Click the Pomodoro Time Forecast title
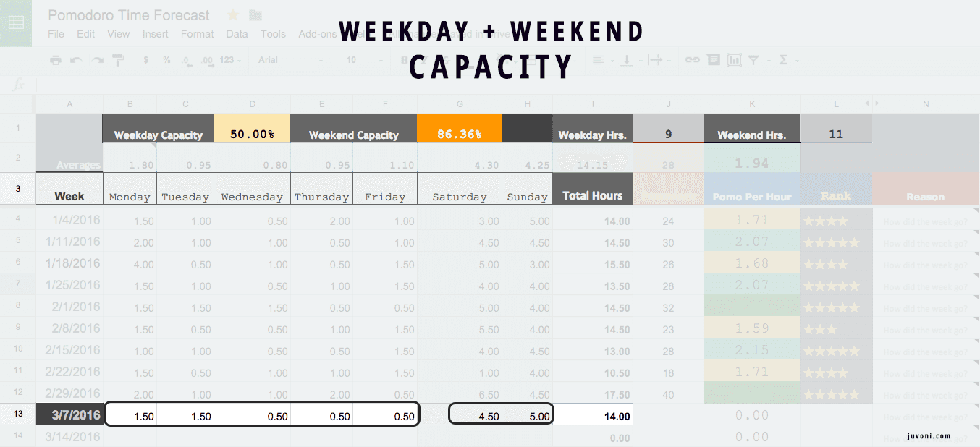The width and height of the screenshot is (980, 447). point(129,15)
